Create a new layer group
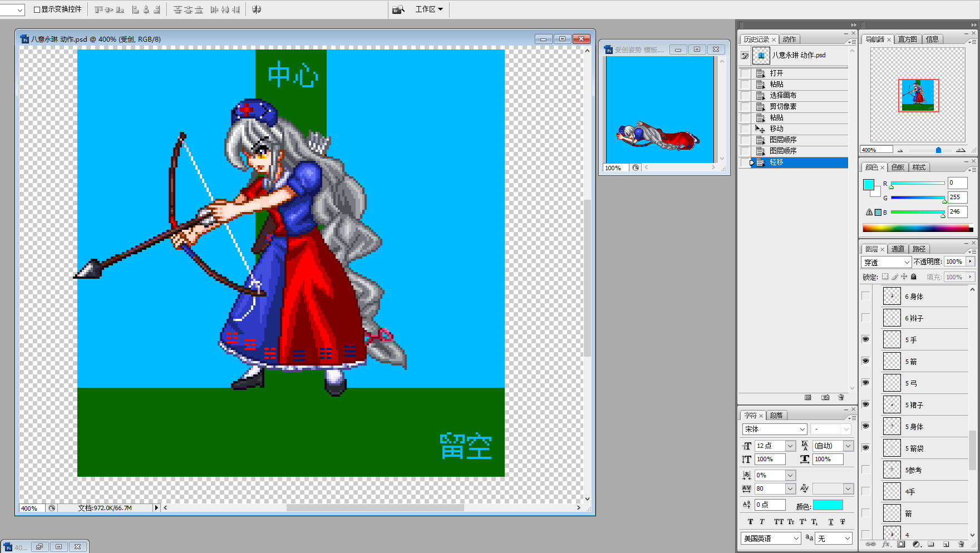 click(x=931, y=544)
